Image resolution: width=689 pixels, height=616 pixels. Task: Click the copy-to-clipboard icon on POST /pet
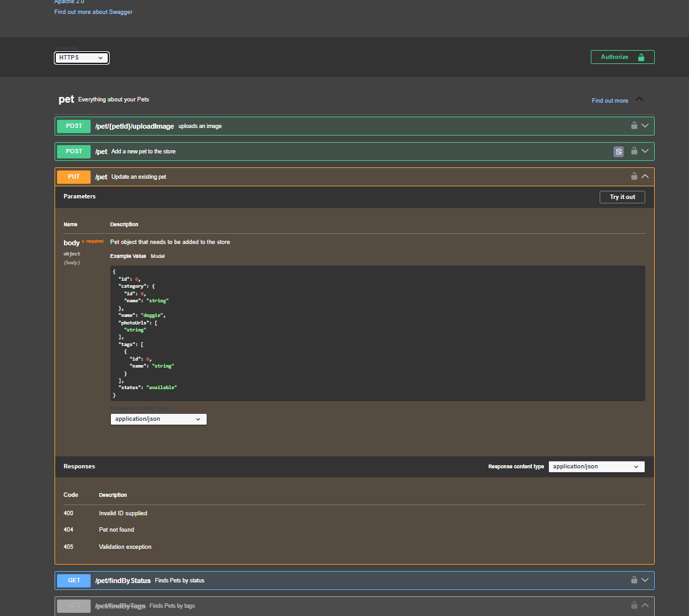coord(618,151)
